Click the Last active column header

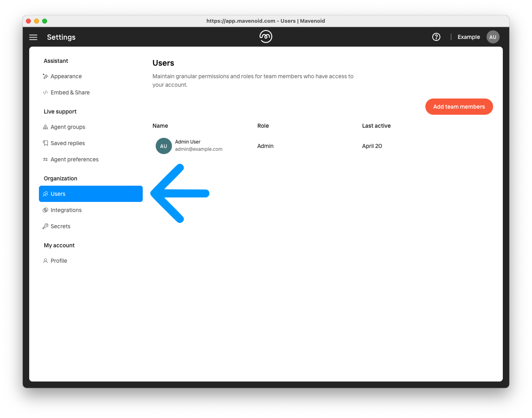376,126
